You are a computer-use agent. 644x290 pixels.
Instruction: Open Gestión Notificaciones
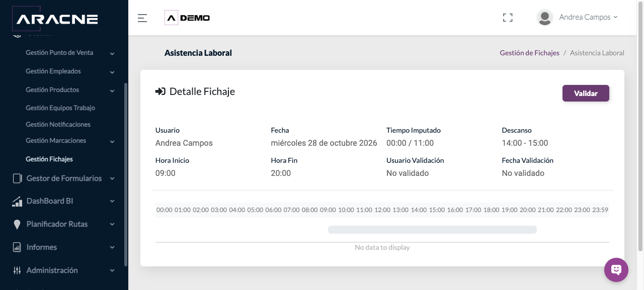(58, 125)
